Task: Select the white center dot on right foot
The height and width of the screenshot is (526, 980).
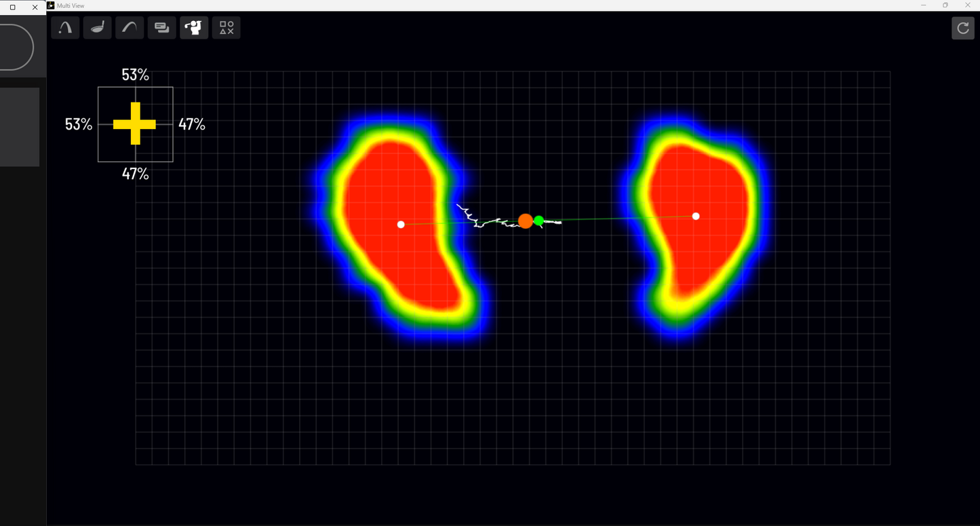Action: pos(696,217)
